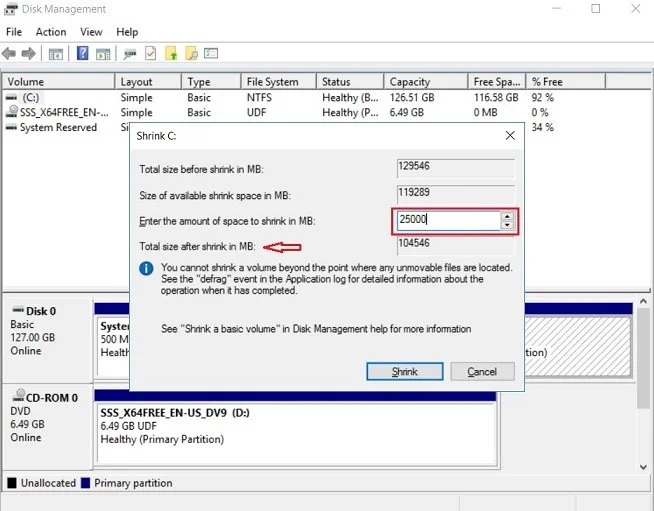Open the View menu
The image size is (654, 511).
point(91,32)
